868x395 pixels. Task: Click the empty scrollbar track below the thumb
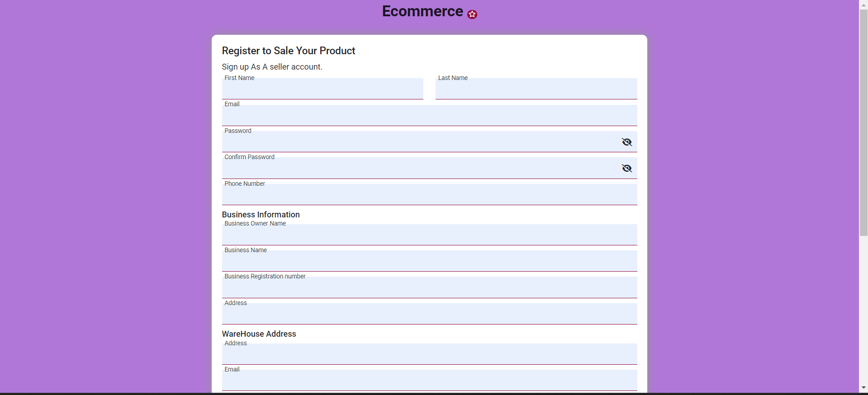pos(863,312)
